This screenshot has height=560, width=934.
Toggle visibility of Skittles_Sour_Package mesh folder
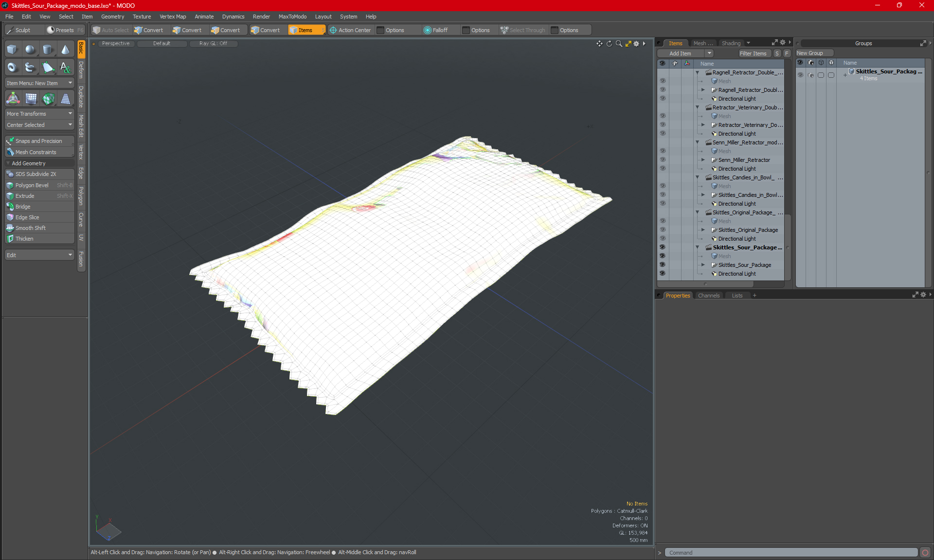(x=662, y=265)
